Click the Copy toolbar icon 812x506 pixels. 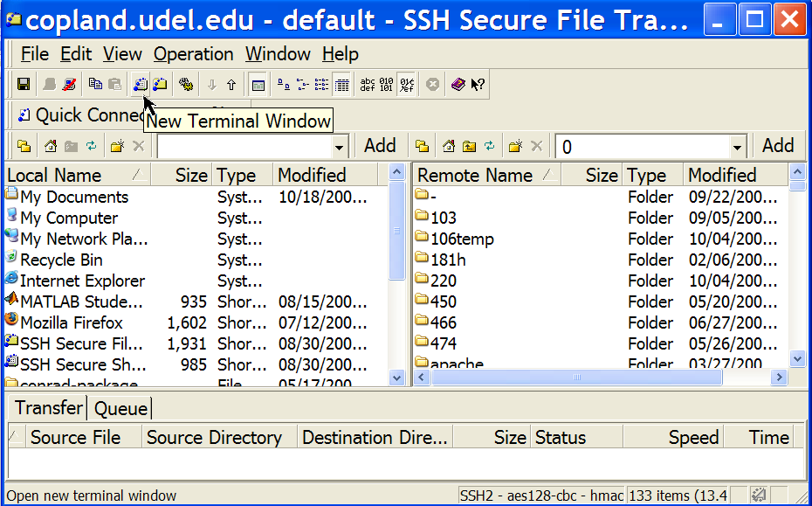(x=95, y=85)
